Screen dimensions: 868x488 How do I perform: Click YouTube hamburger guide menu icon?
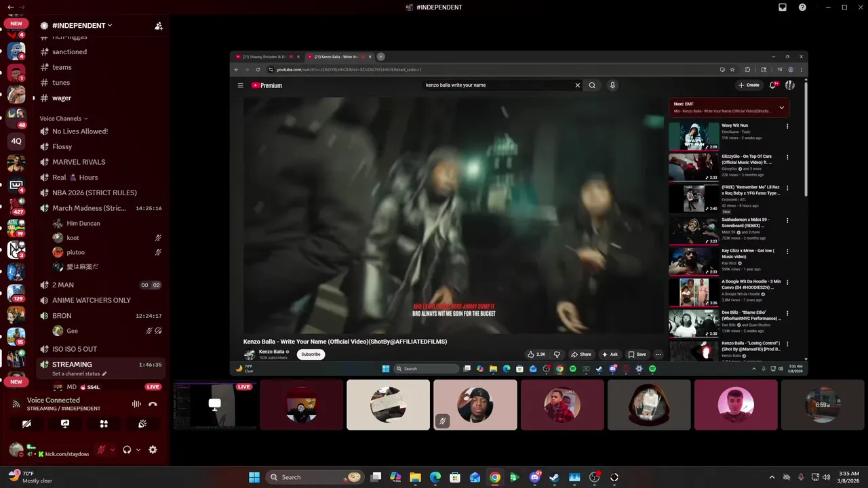(240, 85)
